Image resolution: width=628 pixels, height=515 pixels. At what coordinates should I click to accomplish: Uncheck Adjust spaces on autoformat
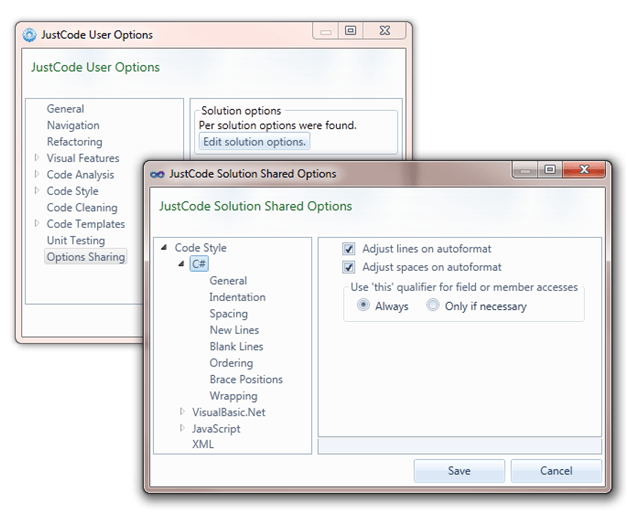point(348,267)
